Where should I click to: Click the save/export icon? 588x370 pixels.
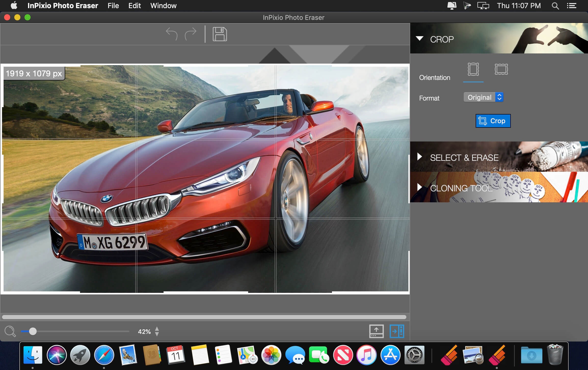220,34
